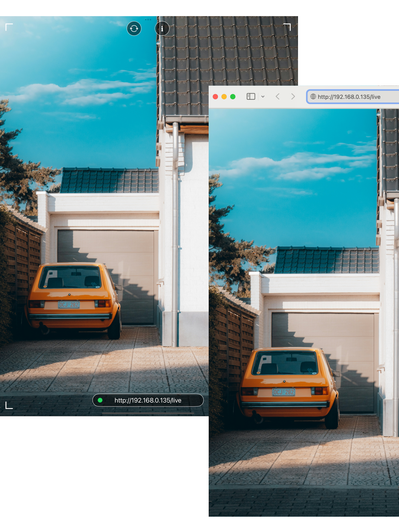Viewport: 399px width, 532px height.
Task: Go back with the browser back arrow
Action: (x=277, y=97)
